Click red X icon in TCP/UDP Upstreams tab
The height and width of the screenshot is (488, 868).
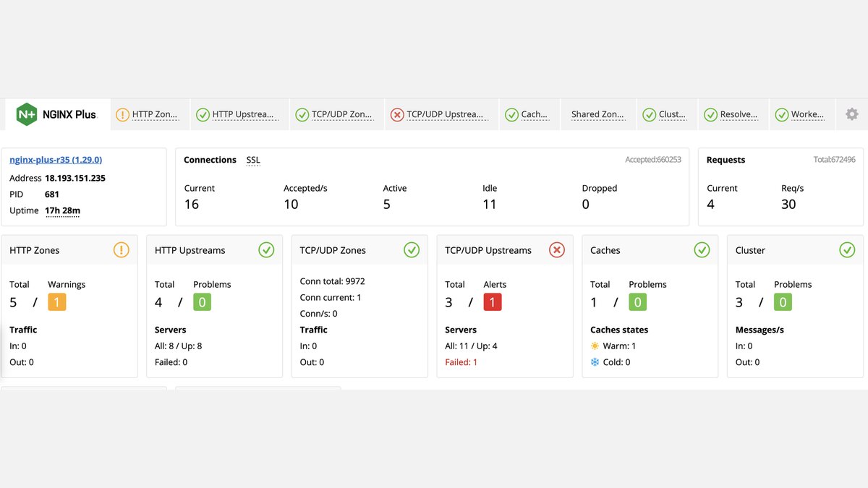(x=396, y=114)
